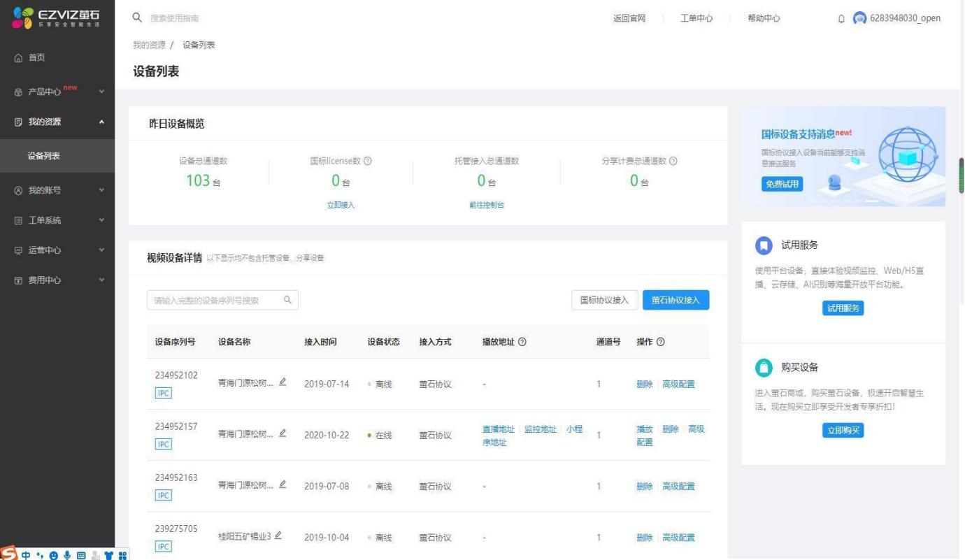The width and height of the screenshot is (965, 560).
Task: Open the user avatar account icon
Action: 859,18
